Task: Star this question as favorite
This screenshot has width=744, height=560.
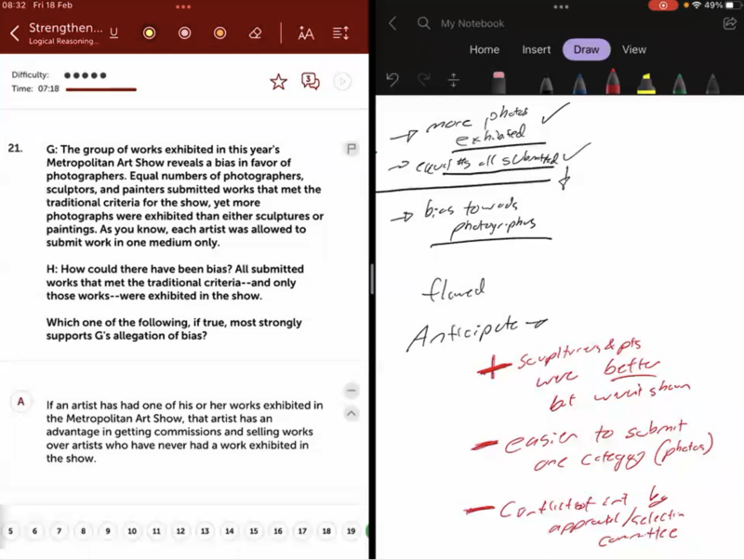Action: (x=278, y=82)
